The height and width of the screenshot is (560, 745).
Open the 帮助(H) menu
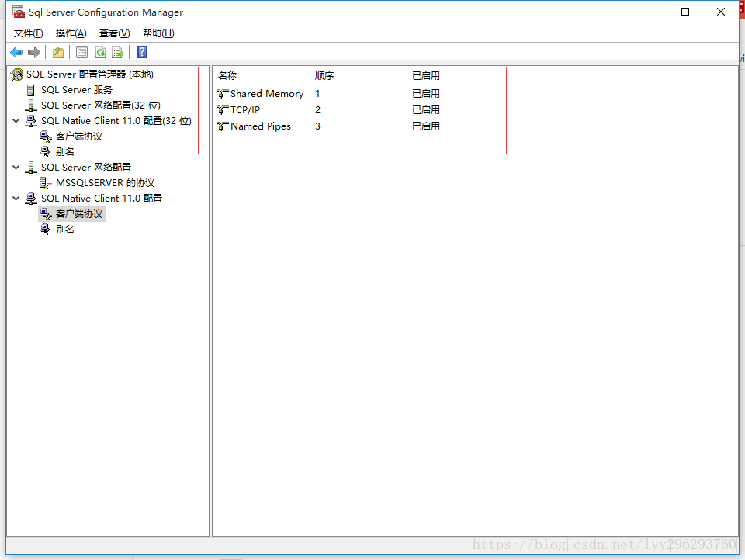pos(158,33)
